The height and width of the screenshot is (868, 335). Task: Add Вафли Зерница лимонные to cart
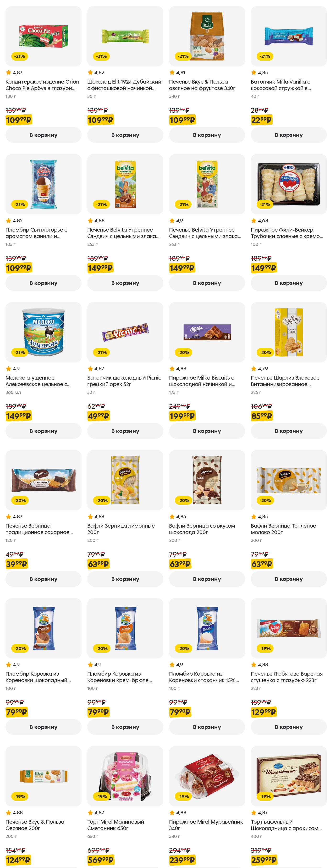[x=125, y=579]
